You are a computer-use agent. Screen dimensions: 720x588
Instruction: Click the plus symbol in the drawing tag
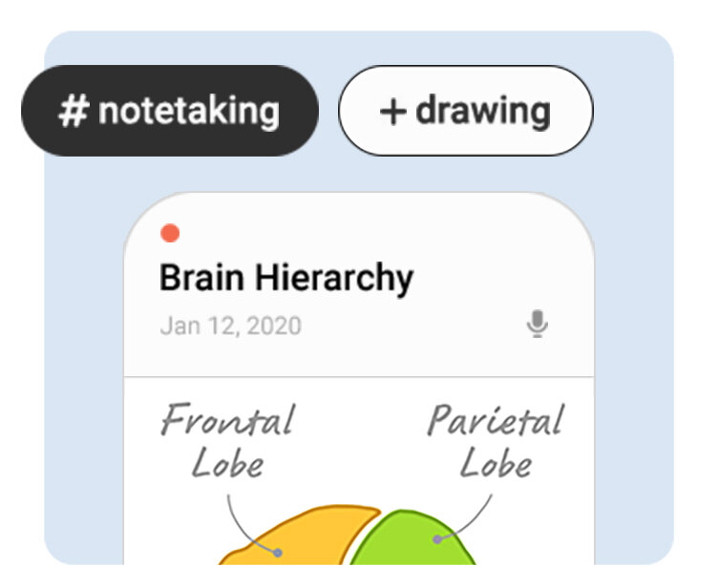tap(392, 112)
